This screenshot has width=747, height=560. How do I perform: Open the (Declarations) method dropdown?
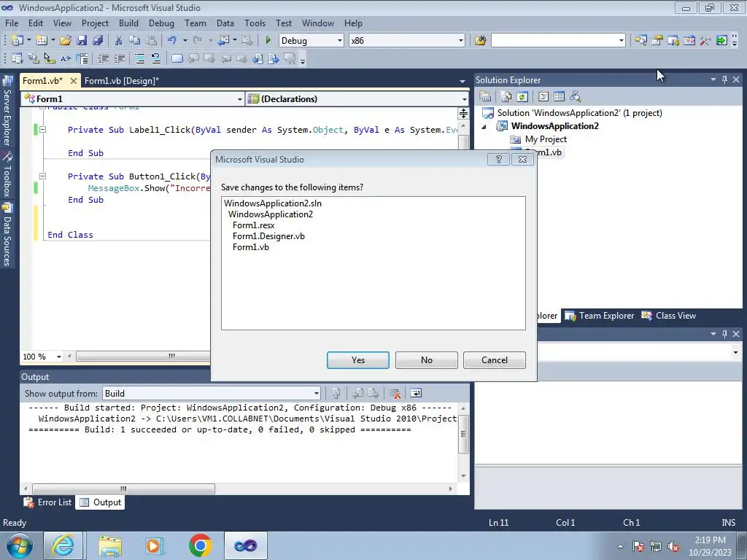[x=464, y=99]
